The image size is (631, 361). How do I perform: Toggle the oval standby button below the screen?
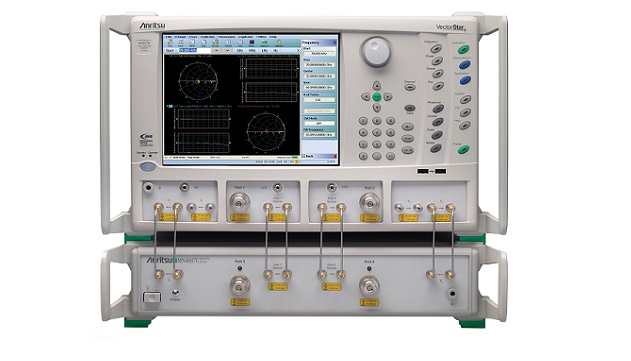pyautogui.click(x=147, y=167)
